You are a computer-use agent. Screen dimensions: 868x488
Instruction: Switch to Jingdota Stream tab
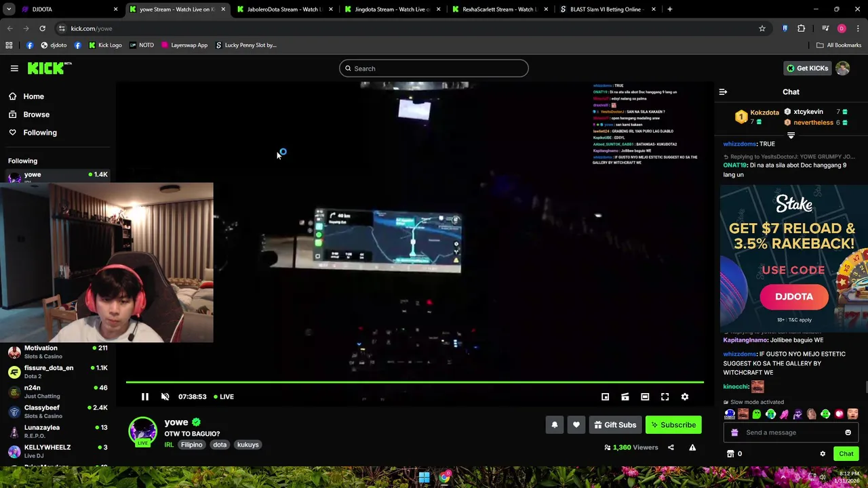(393, 9)
